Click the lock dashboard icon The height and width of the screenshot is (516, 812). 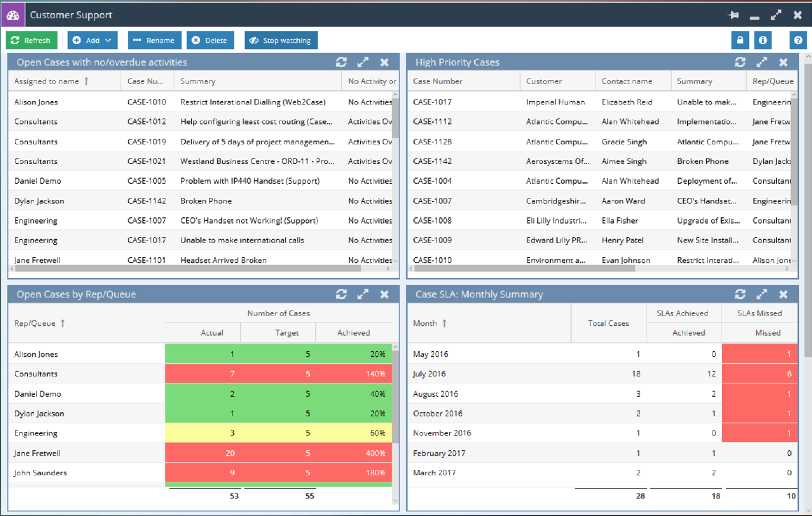pyautogui.click(x=740, y=40)
